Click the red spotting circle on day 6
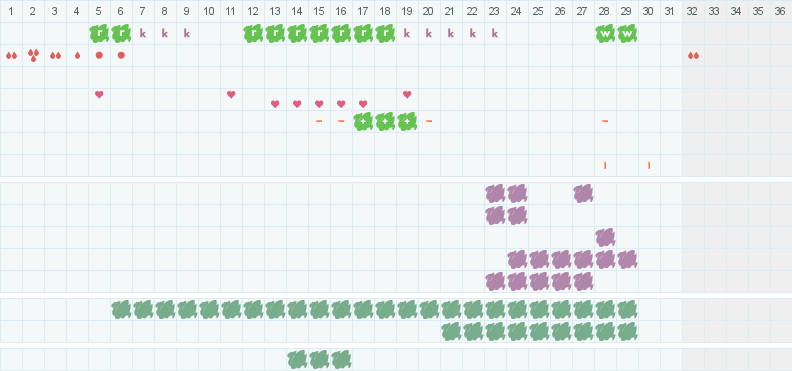Image resolution: width=792 pixels, height=371 pixels. [x=121, y=56]
